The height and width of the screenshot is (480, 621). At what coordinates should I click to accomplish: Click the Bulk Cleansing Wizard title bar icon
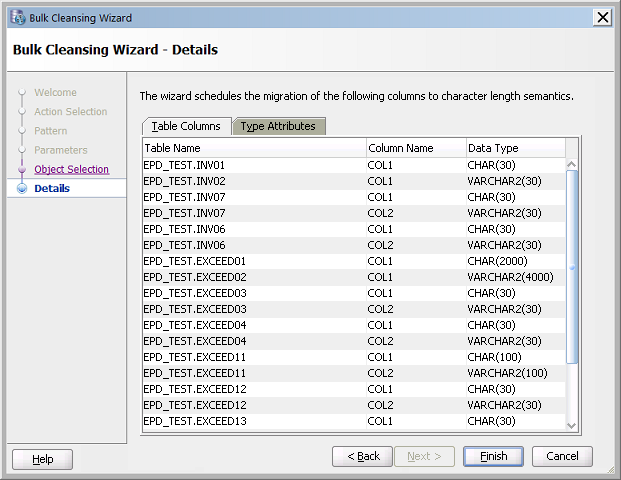click(16, 17)
